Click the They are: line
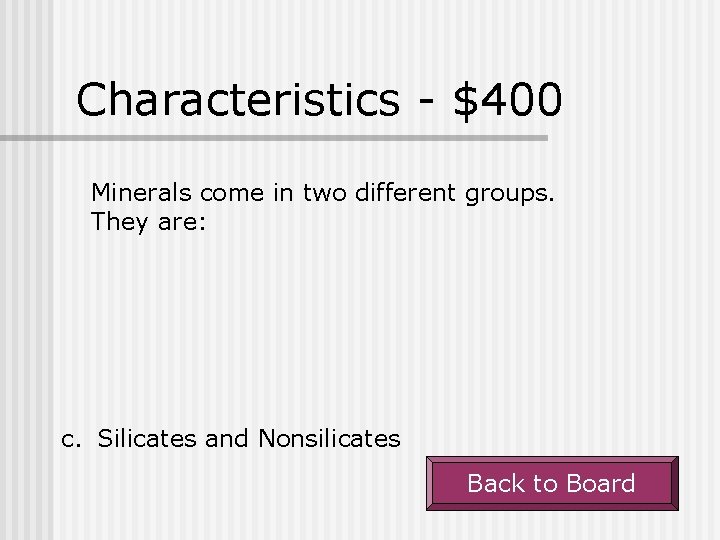 [x=148, y=222]
